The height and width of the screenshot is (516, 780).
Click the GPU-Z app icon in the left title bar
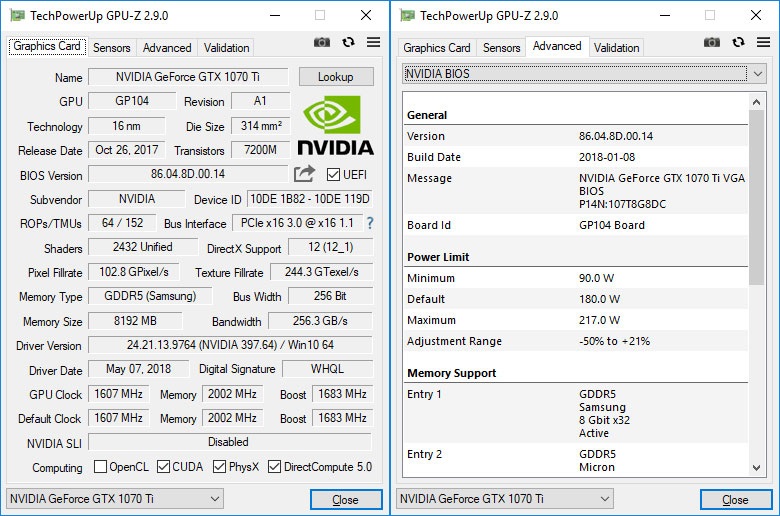[17, 15]
